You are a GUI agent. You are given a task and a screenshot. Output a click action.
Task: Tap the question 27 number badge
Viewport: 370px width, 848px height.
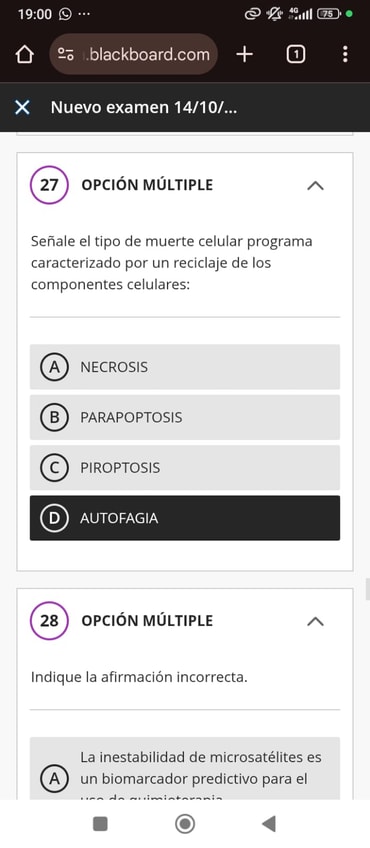[49, 185]
